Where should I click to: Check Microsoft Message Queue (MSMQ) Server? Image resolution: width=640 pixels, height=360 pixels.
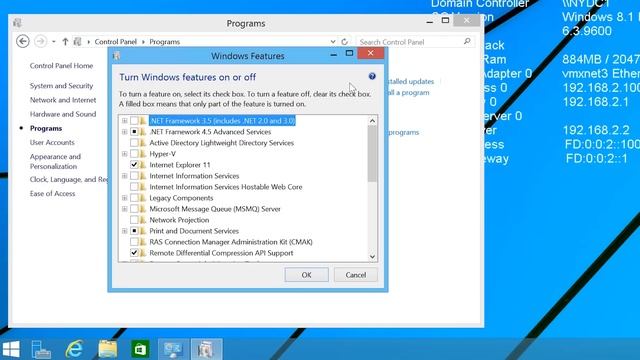pos(134,209)
